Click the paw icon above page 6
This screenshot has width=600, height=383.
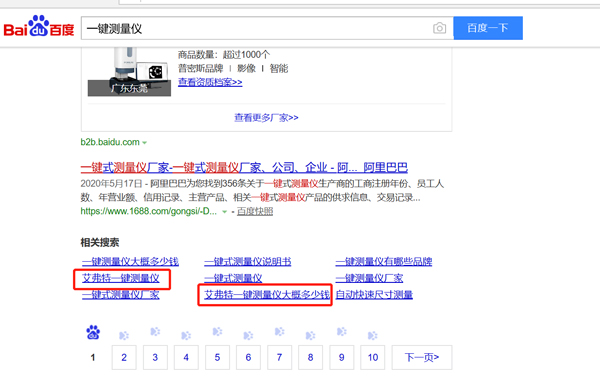(248, 336)
